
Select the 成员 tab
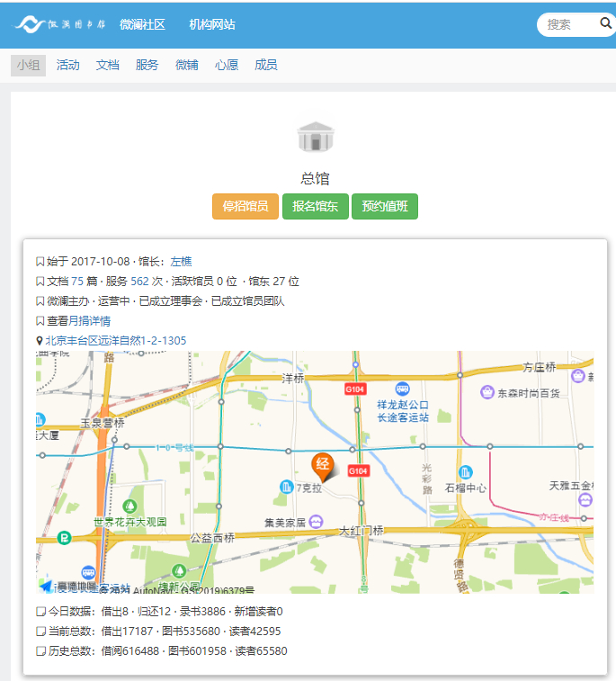[265, 65]
